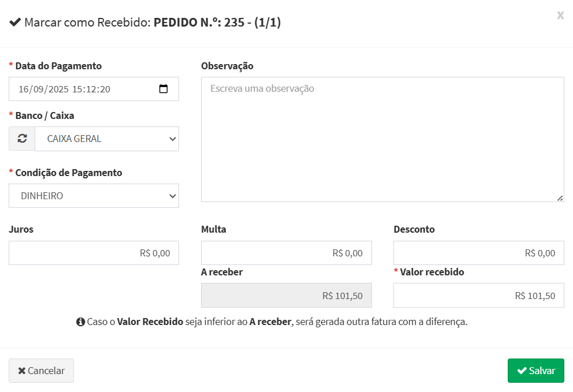Click the info icon before the Caso note
This screenshot has width=573, height=392.
(80, 322)
